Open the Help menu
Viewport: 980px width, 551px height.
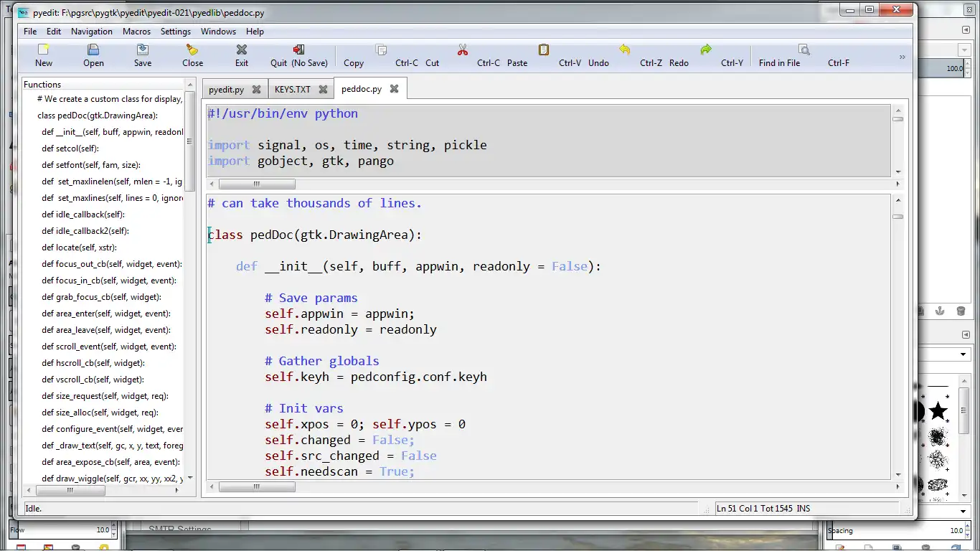pos(255,32)
